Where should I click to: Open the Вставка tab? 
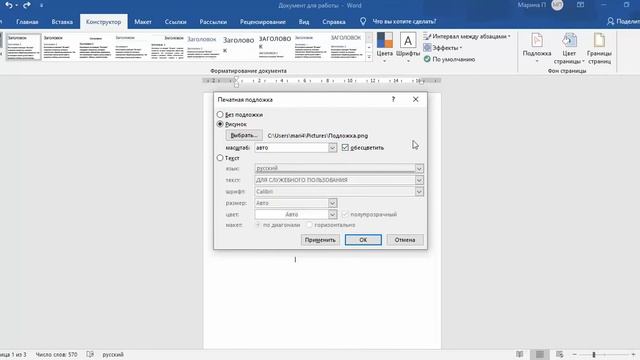62,22
